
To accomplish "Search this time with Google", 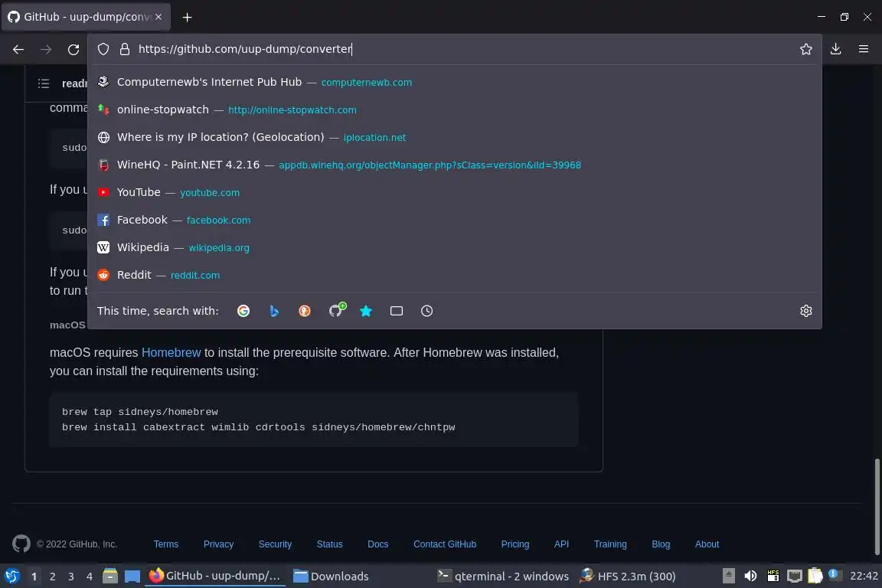I will [243, 311].
